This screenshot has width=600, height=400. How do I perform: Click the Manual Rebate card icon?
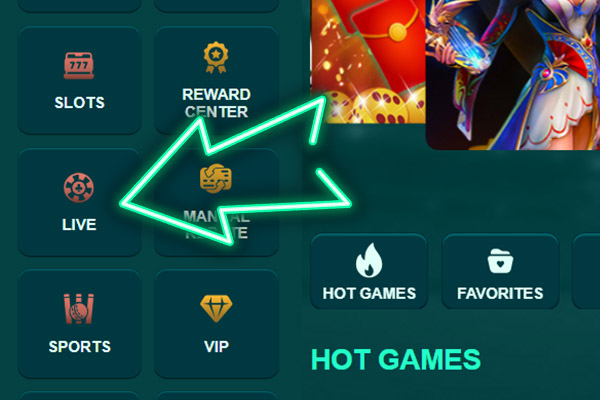(x=216, y=178)
